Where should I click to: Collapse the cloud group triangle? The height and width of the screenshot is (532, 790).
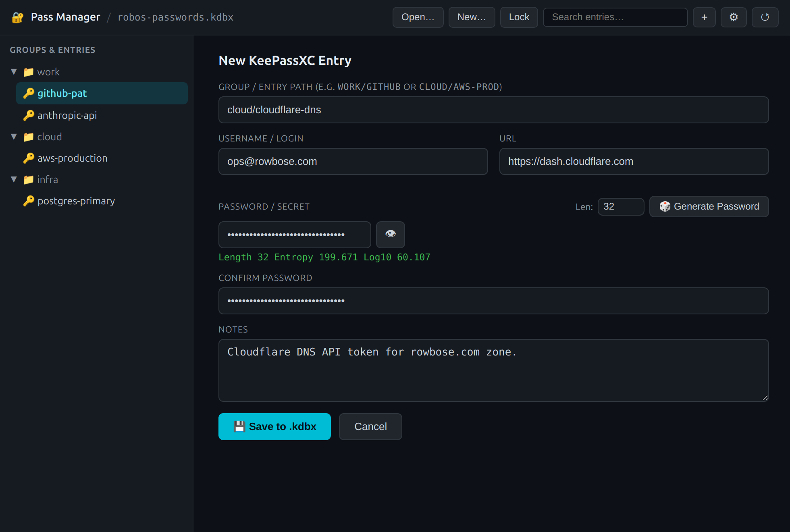14,137
